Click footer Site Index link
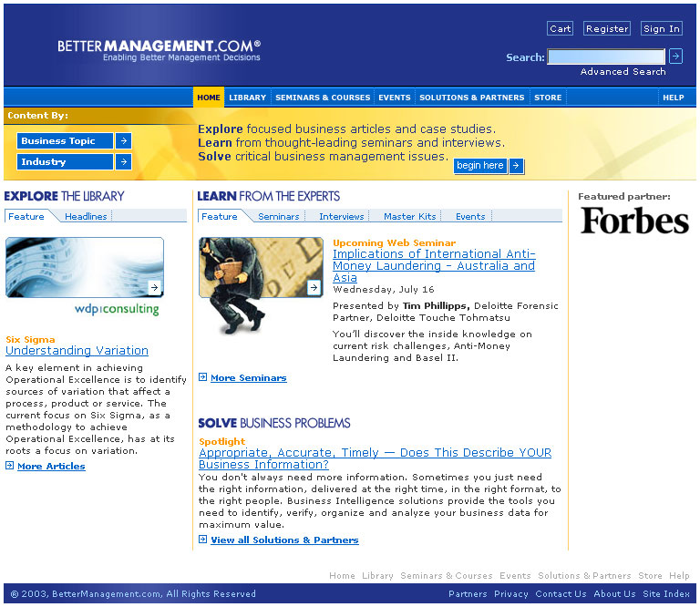The height and width of the screenshot is (607, 700). click(x=666, y=593)
